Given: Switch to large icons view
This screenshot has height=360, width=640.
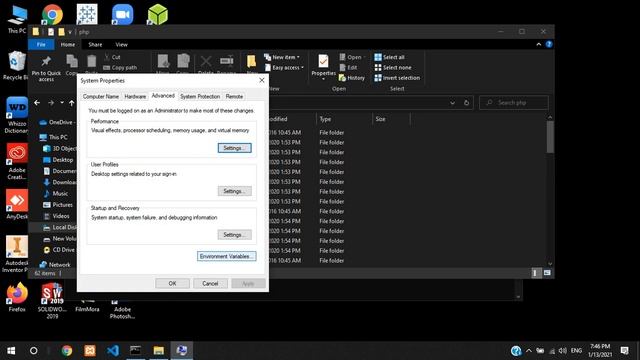Looking at the screenshot, I should 547,273.
